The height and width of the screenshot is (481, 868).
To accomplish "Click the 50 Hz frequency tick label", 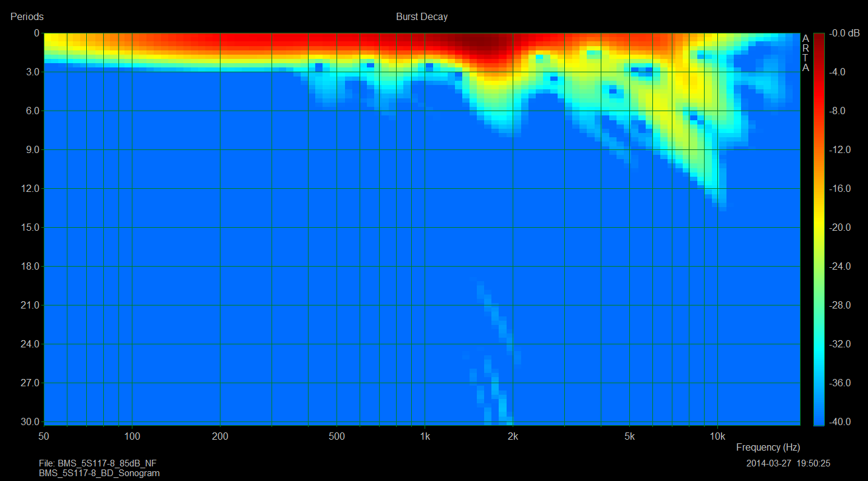I will [x=44, y=436].
